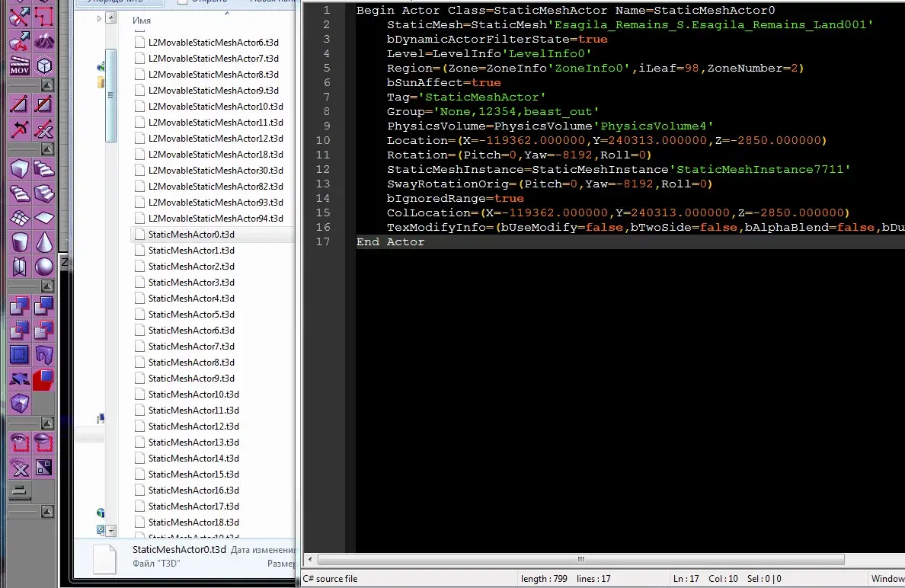This screenshot has height=588, width=905.
Task: Click Add Special Brush icon
Action: [x=19, y=355]
